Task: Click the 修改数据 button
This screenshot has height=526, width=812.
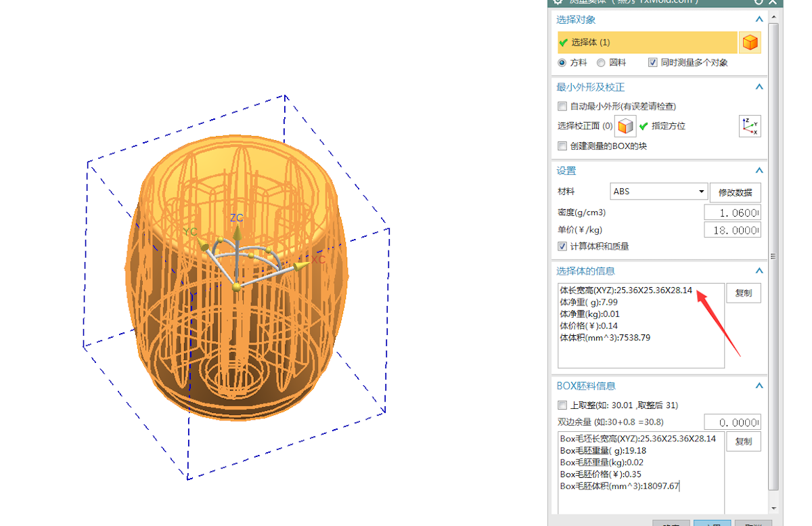Action: point(736,192)
